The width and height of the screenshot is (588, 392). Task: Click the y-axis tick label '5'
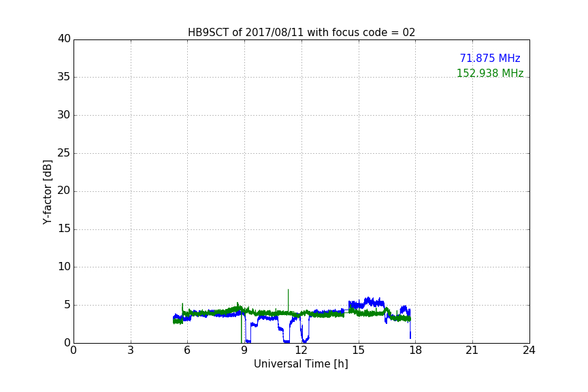(x=67, y=305)
